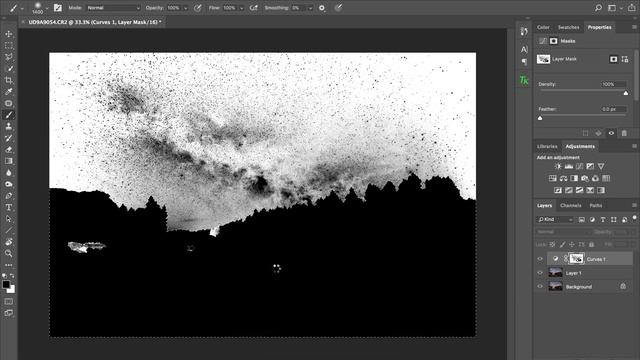Add a Color Balance adjustment
The width and height of the screenshot is (640, 360).
point(563,178)
